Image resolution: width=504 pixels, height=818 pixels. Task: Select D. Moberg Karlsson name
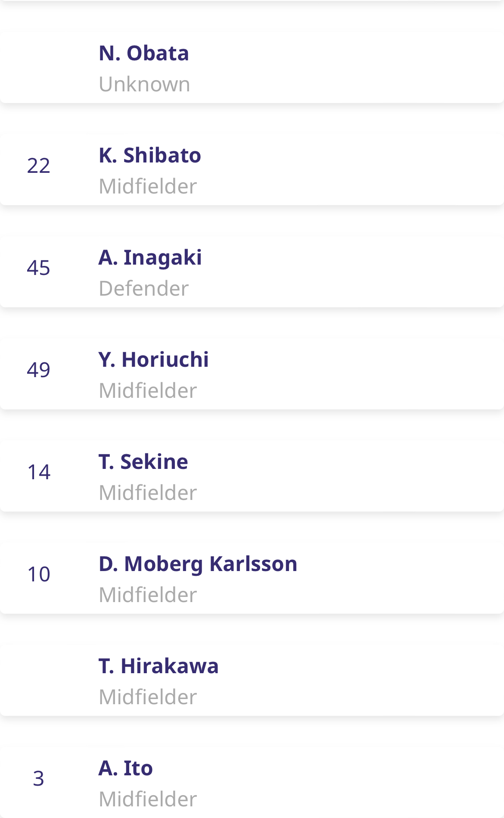(198, 564)
